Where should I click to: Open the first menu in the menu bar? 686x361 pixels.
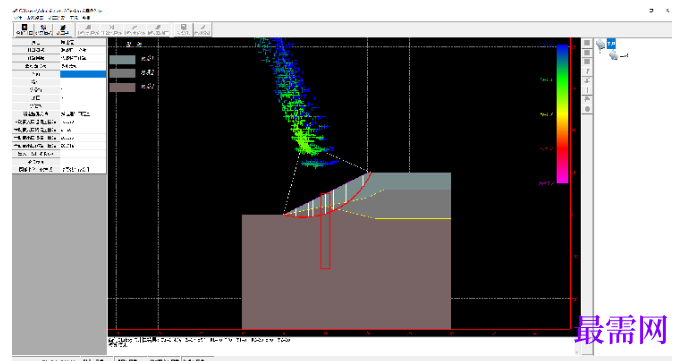pos(18,18)
